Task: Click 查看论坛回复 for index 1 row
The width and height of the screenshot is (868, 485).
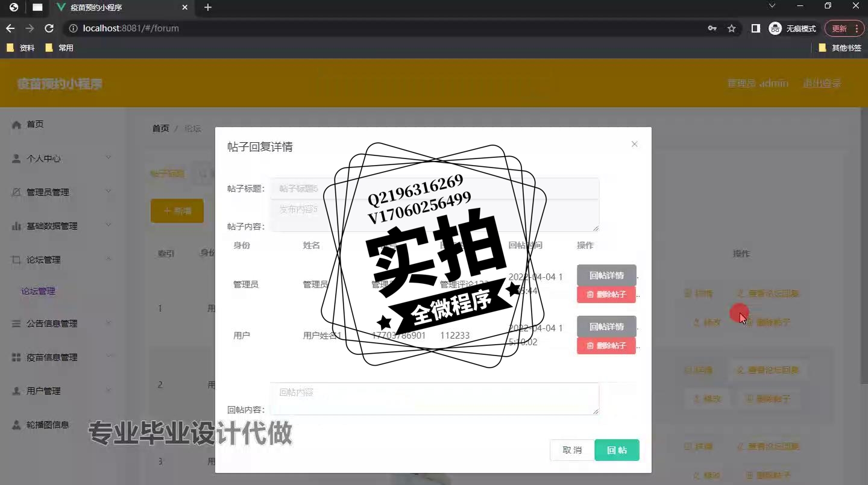Action: 767,293
